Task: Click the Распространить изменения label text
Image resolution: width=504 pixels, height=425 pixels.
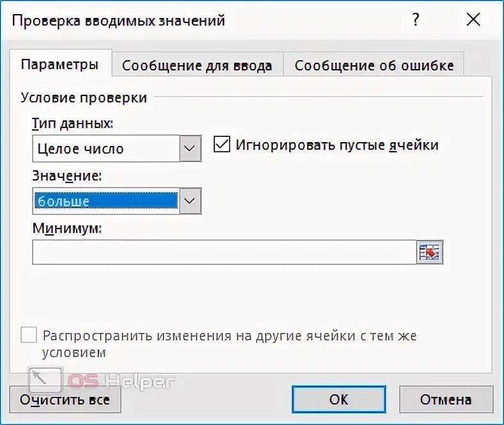Action: pyautogui.click(x=230, y=344)
